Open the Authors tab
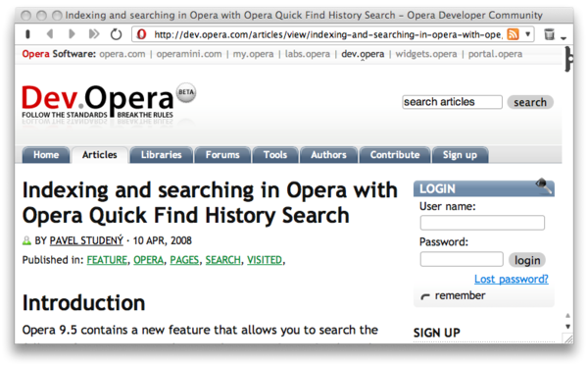Screen dimensions: 588x366 pos(328,155)
